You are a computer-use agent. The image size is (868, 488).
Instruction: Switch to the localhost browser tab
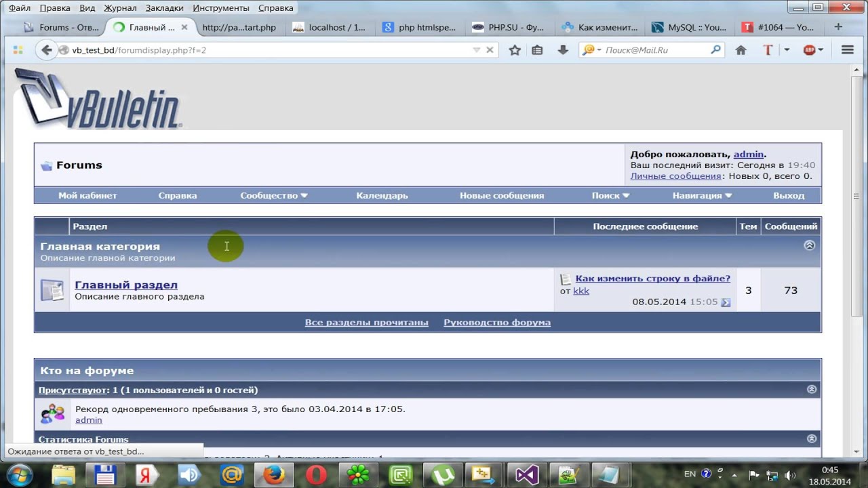click(x=329, y=28)
